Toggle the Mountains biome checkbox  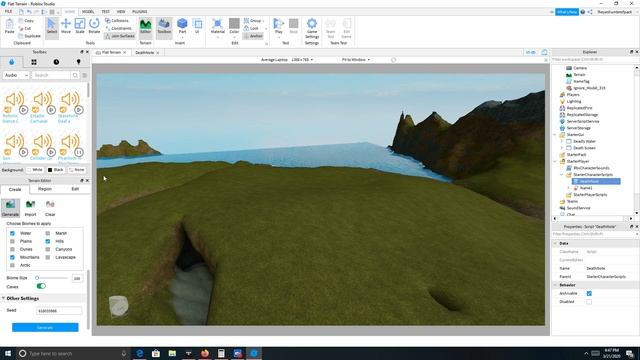coord(12,257)
